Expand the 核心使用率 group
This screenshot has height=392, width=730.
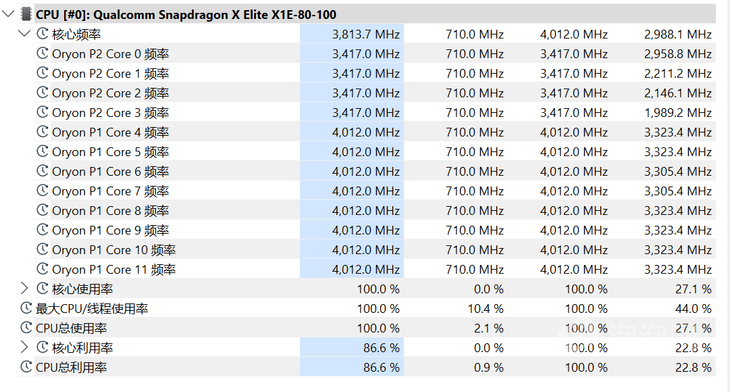point(24,289)
